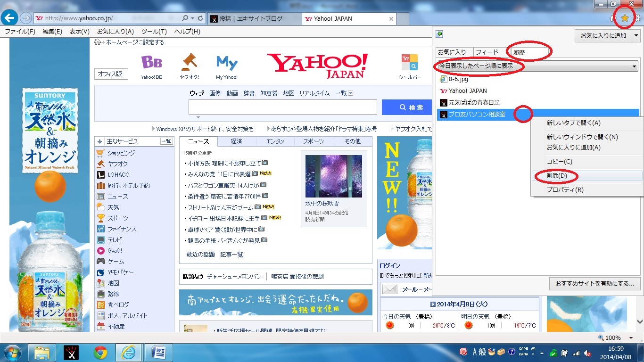Click the GyaO! play icon
The width and height of the screenshot is (644, 362).
(100, 251)
